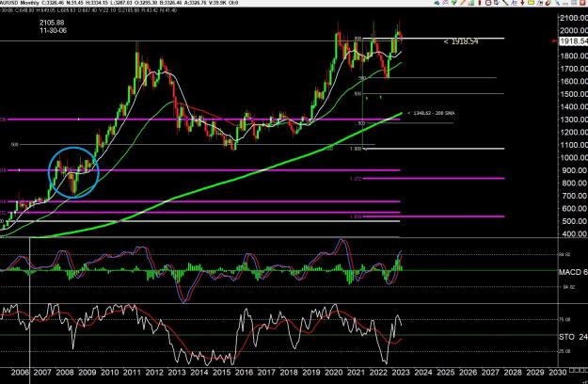Click the green bar chart toolbar icon

[471, 3]
